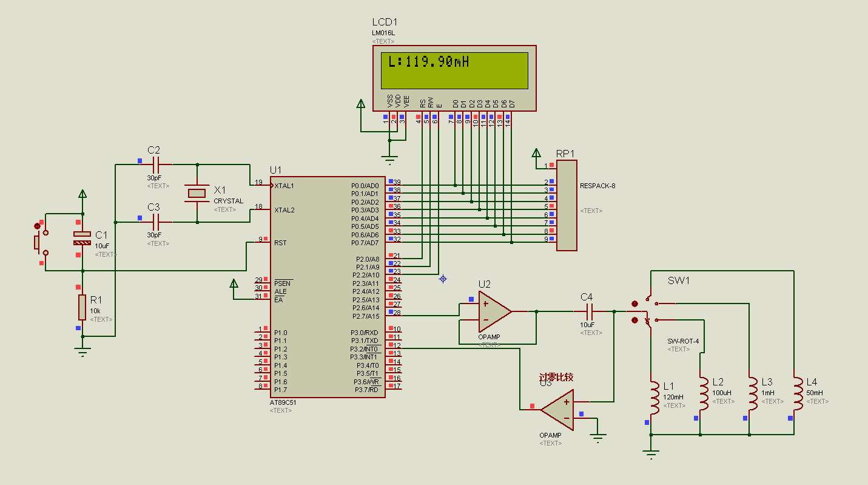Click the "50mH" value of L4
This screenshot has width=868, height=485.
pyautogui.click(x=815, y=393)
